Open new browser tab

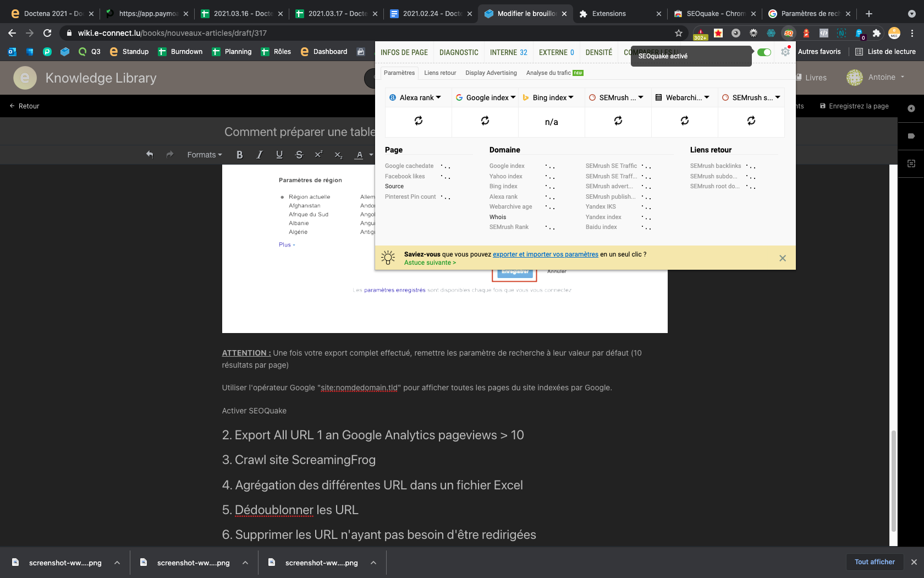869,14
